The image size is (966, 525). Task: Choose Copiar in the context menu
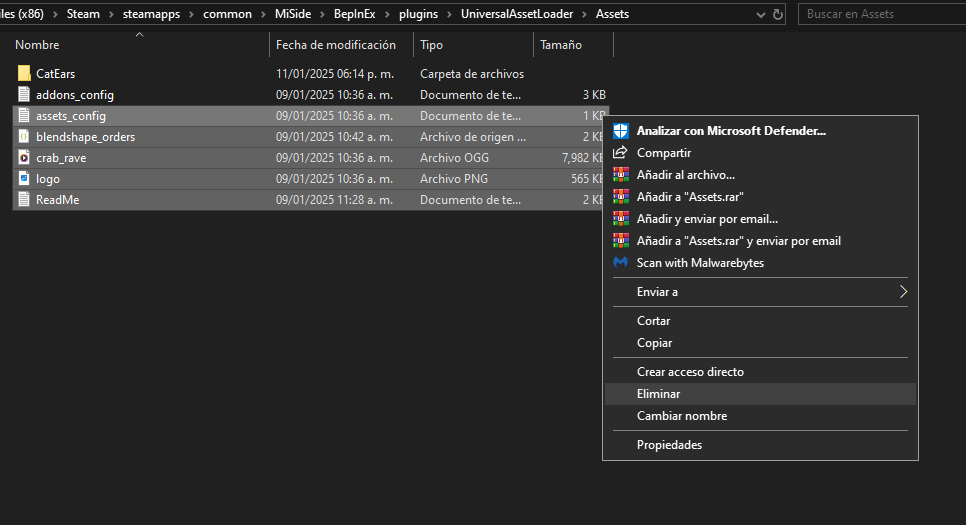click(654, 343)
